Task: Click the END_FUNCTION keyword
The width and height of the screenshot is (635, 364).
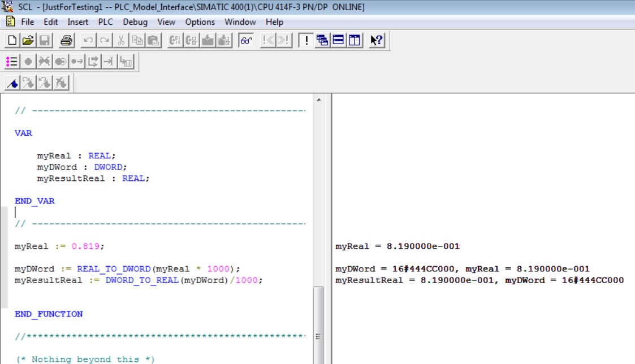Action: (49, 314)
